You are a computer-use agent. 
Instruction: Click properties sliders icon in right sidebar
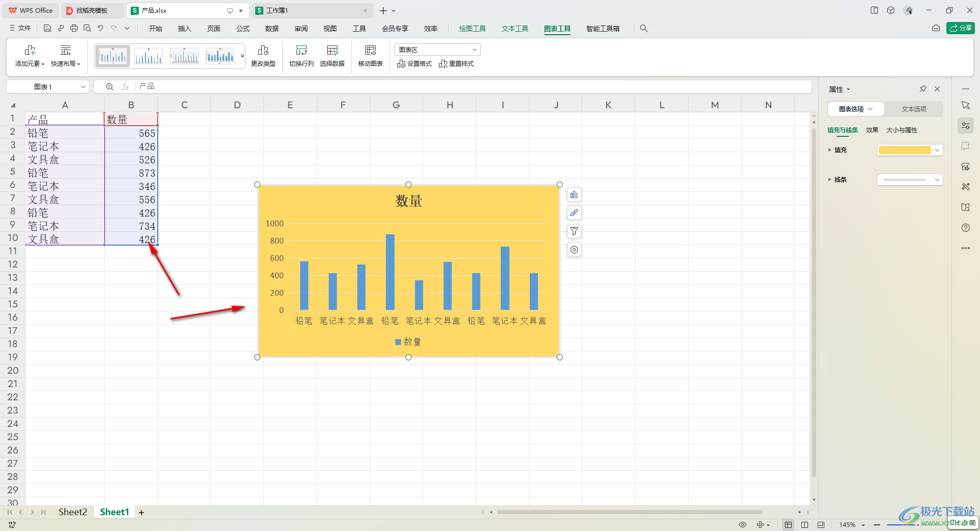[966, 126]
